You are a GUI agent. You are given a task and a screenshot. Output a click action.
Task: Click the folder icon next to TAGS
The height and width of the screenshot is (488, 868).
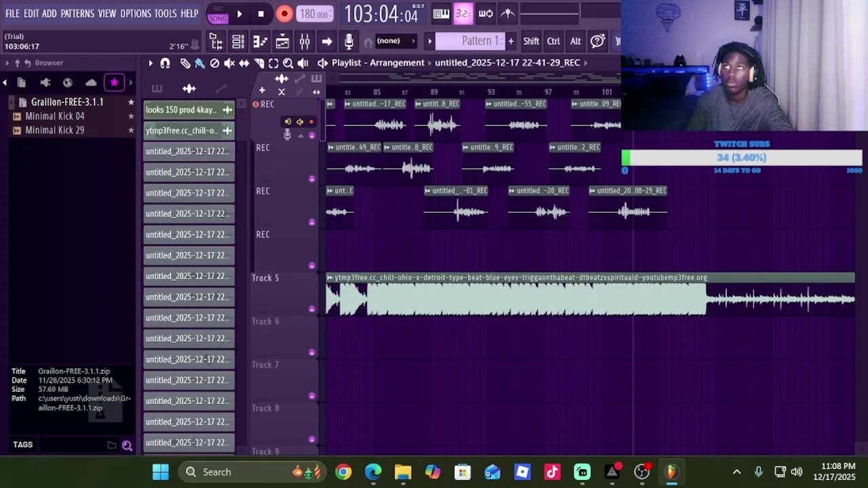112,445
